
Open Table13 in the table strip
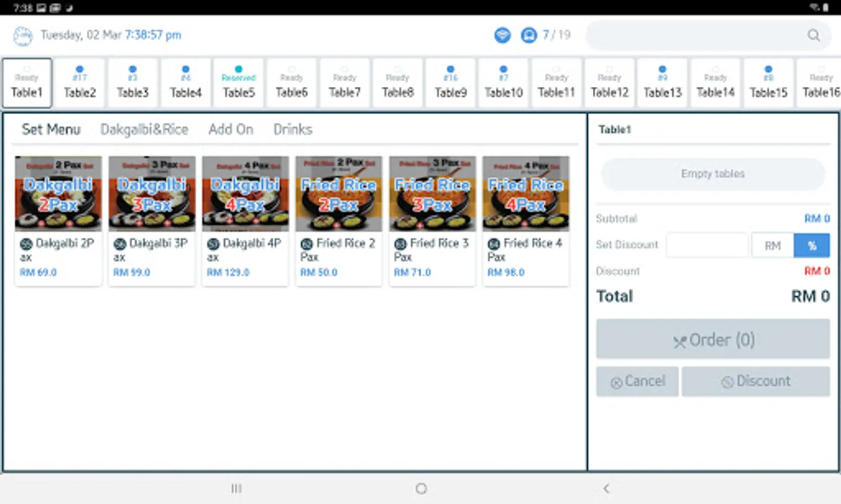tap(662, 83)
